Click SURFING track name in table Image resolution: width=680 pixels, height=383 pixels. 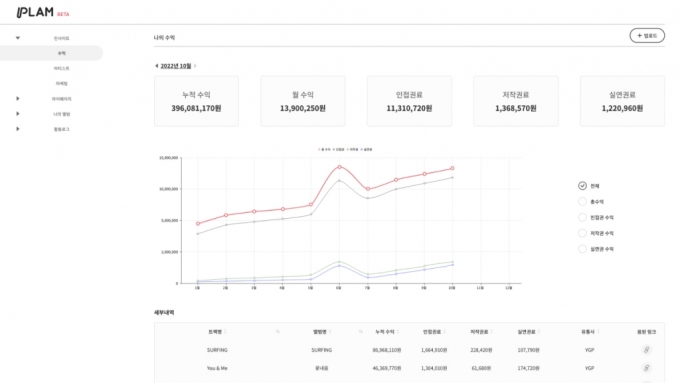[x=217, y=350]
